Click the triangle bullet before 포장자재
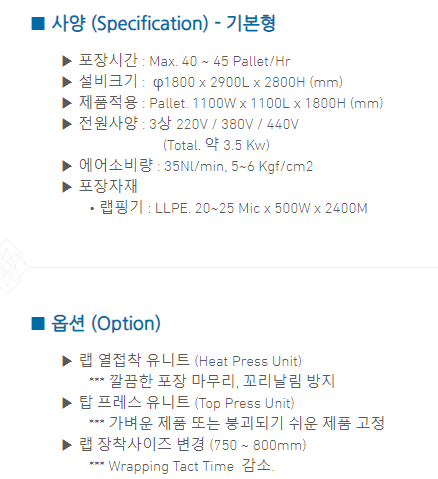The height and width of the screenshot is (479, 438). [x=67, y=187]
